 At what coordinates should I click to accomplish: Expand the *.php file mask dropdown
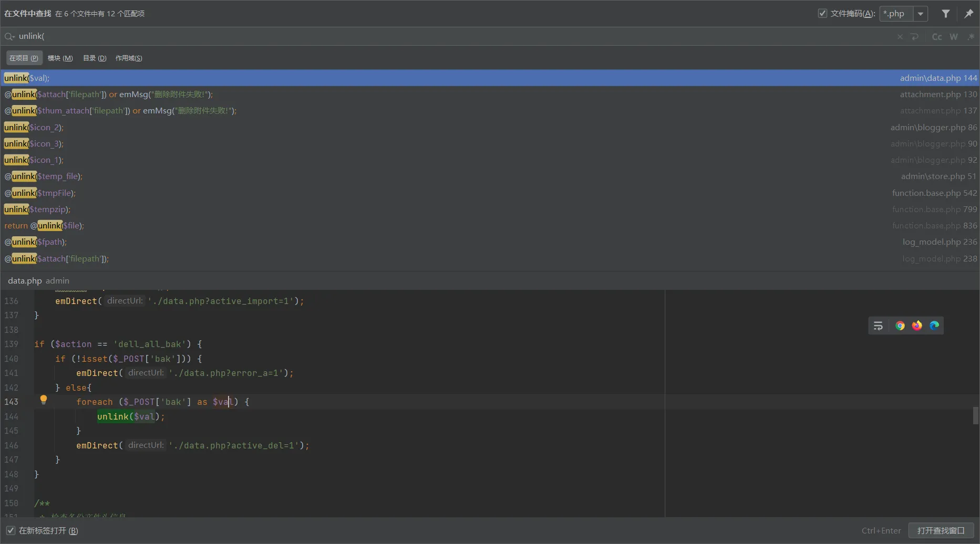point(920,14)
